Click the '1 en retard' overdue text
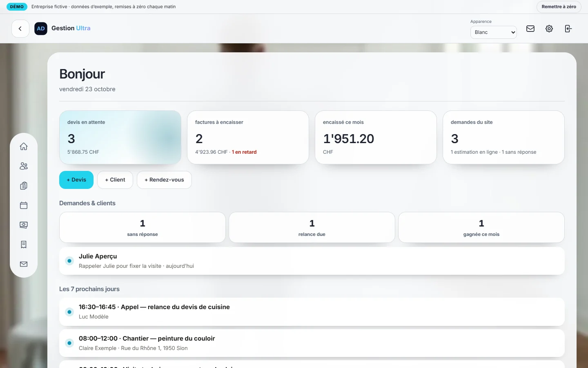 tap(244, 152)
